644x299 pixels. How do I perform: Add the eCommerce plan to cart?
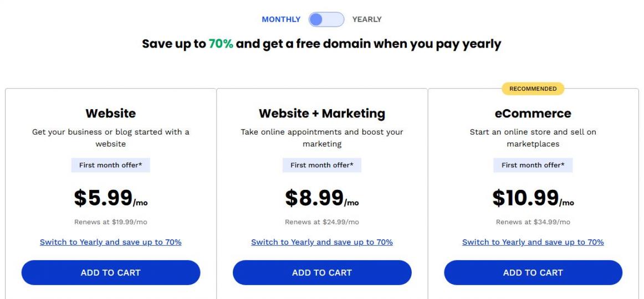[533, 272]
